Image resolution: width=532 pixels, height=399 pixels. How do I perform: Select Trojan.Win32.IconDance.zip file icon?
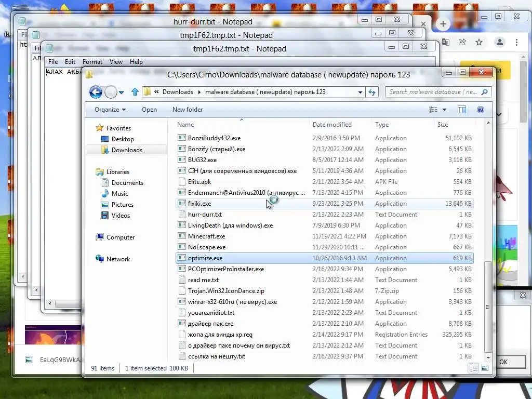[182, 291]
